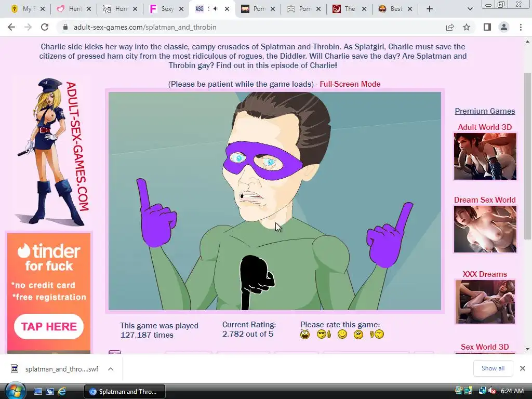Screen dimensions: 532x399
Task: Click the forward navigation arrow
Action: point(28,27)
